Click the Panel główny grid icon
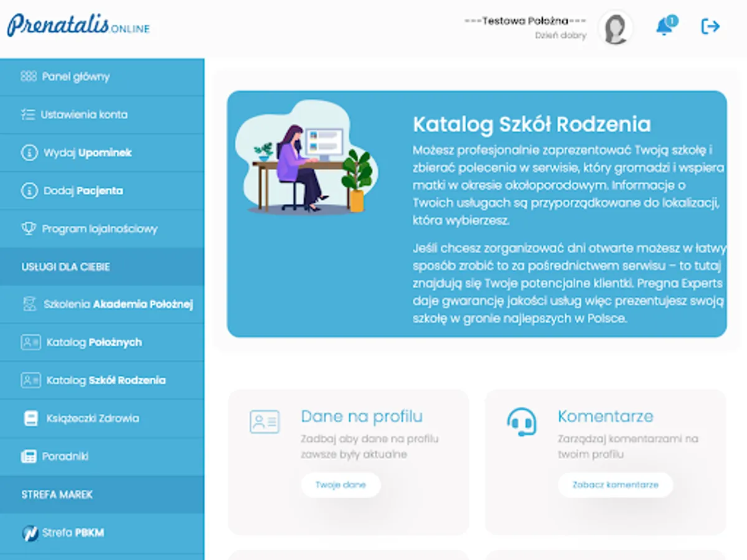Image resolution: width=747 pixels, height=560 pixels. 29,77
